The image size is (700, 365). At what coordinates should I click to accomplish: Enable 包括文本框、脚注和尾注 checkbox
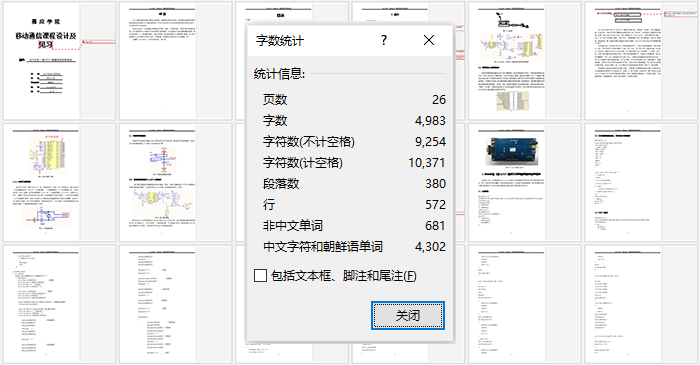coord(261,276)
